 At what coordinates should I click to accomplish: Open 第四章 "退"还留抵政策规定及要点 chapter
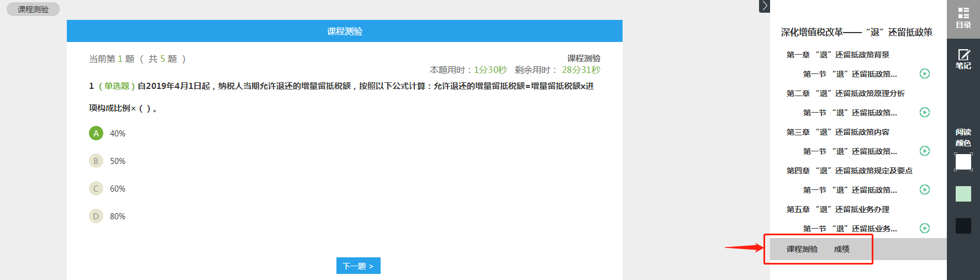coord(850,171)
